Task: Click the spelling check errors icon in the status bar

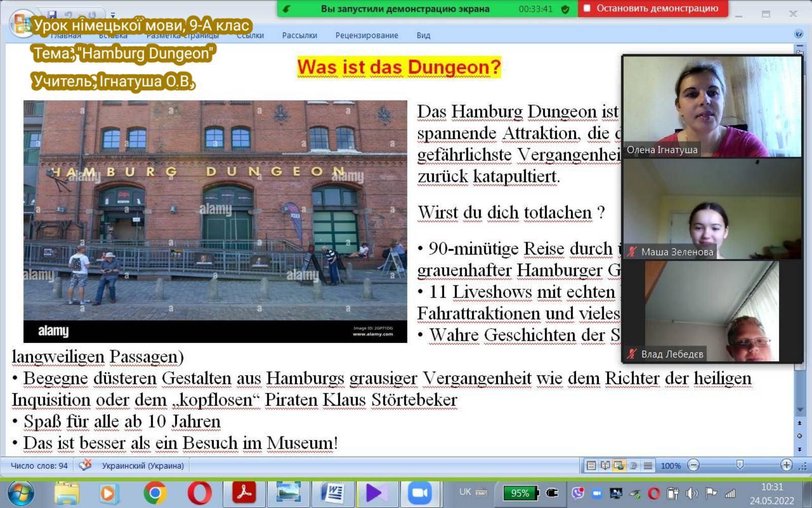Action: (x=85, y=465)
